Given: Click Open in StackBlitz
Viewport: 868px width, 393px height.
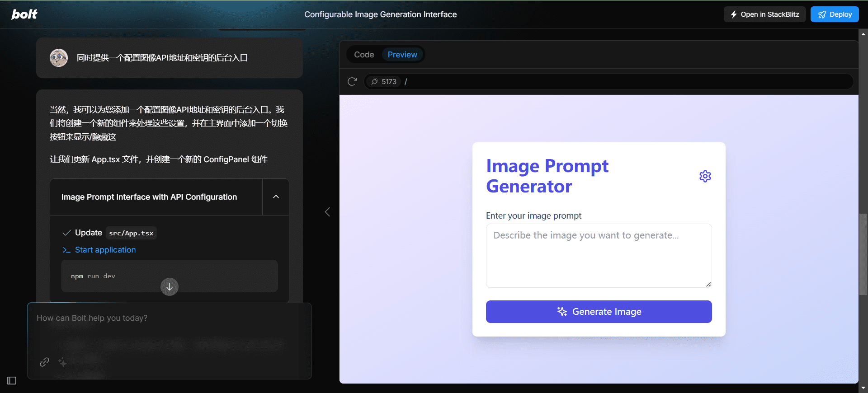Looking at the screenshot, I should pos(764,14).
